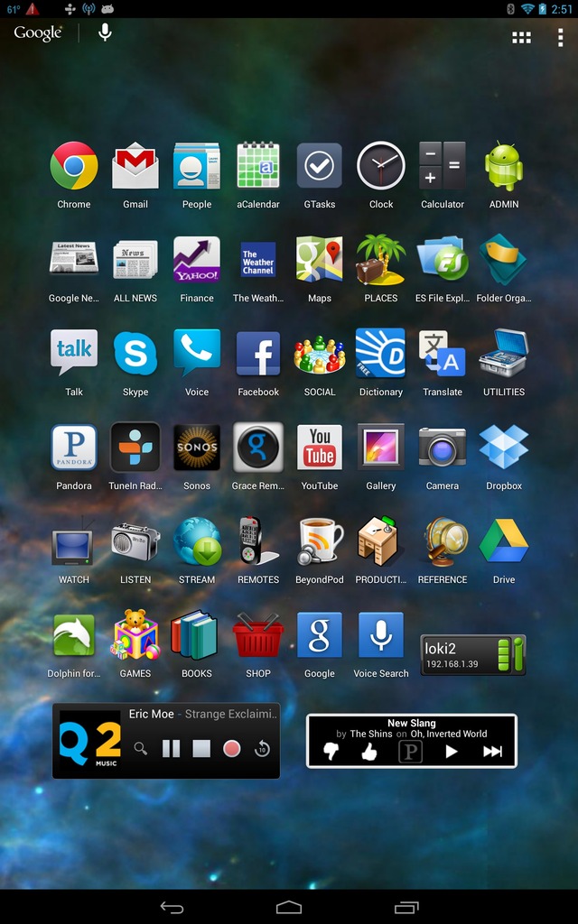
Task: Open the aCalendar app
Action: click(x=257, y=166)
